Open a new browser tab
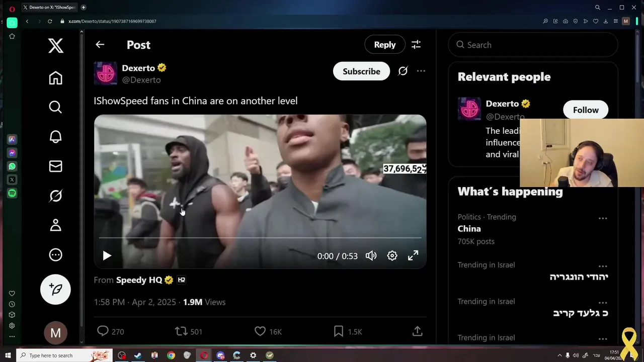644x362 pixels. click(x=84, y=8)
